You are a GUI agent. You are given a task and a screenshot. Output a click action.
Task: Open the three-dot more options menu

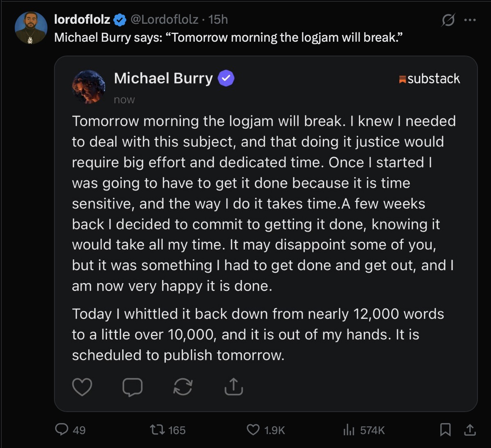(x=470, y=20)
